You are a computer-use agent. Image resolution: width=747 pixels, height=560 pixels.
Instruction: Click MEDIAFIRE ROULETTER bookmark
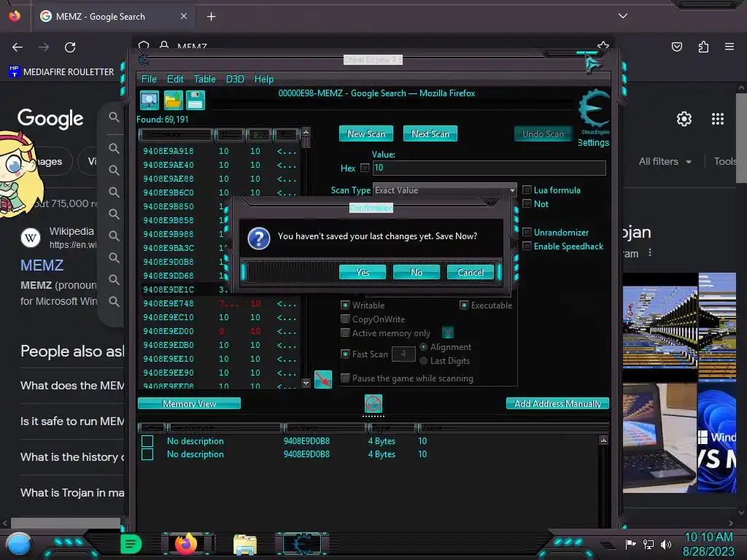point(61,72)
